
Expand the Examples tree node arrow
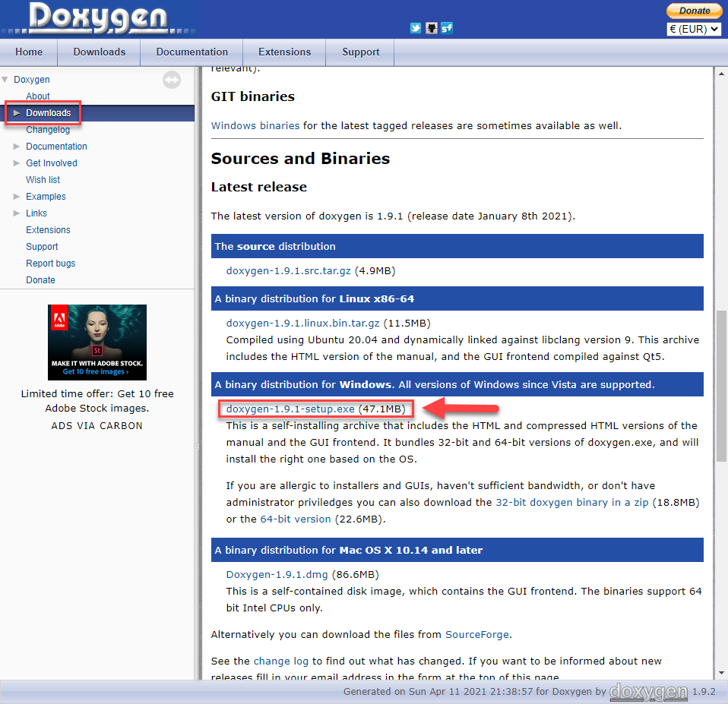[x=17, y=197]
